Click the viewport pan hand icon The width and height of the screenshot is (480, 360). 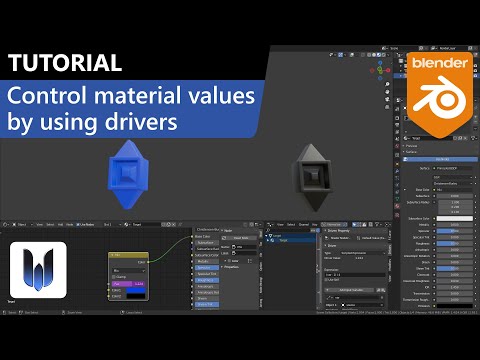(x=387, y=92)
